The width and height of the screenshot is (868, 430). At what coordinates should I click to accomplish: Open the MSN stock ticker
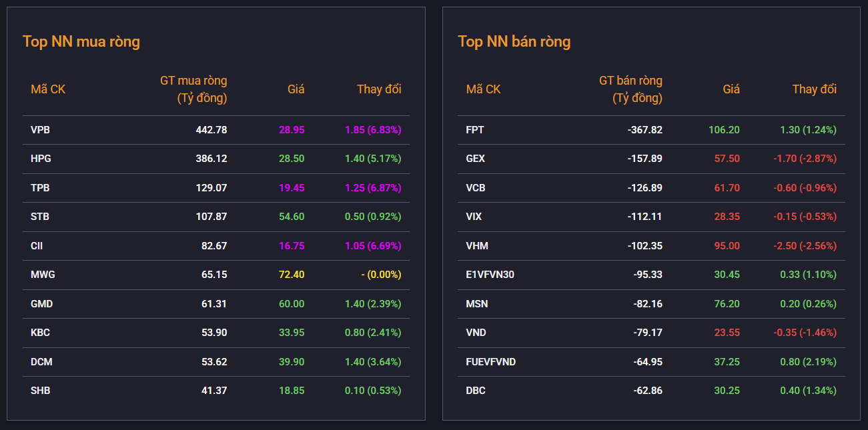[x=477, y=304]
